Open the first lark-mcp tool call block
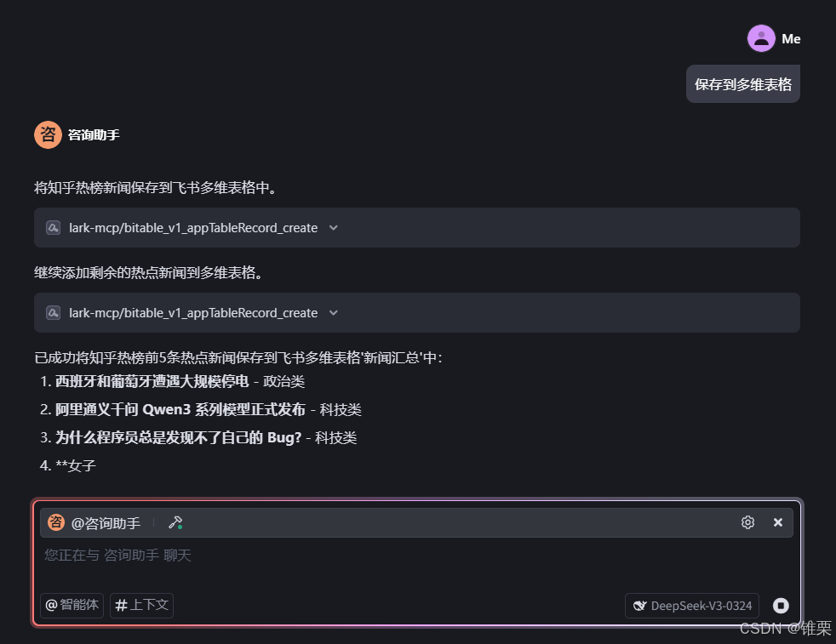 (417, 227)
